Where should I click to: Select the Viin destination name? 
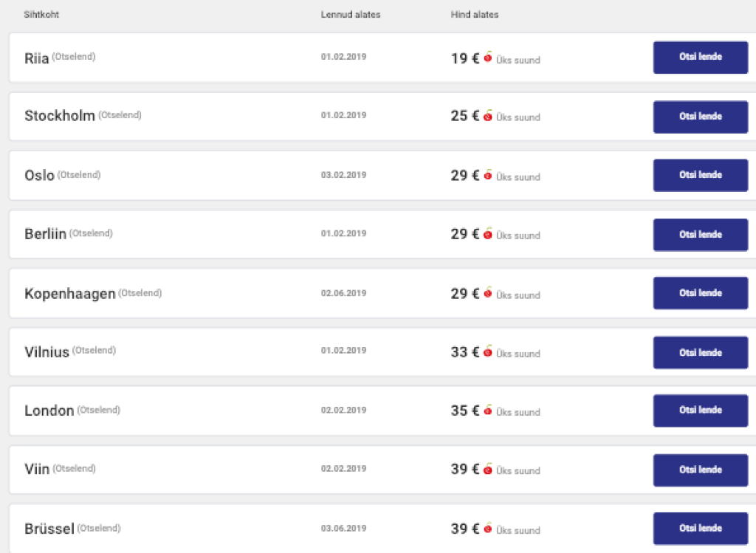pos(37,470)
